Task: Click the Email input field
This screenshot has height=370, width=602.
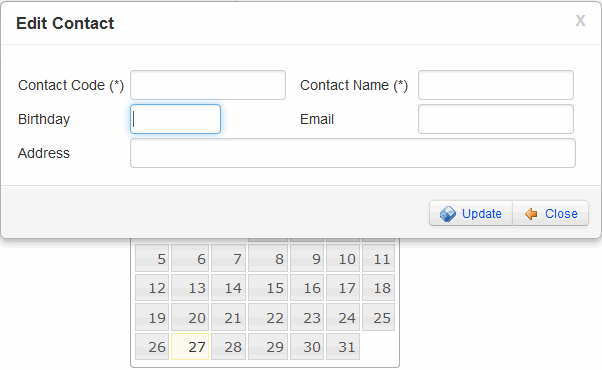Action: 496,119
